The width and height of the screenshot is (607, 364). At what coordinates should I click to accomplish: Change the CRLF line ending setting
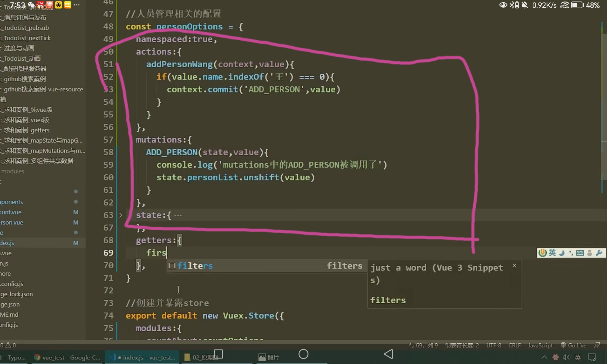click(x=514, y=345)
